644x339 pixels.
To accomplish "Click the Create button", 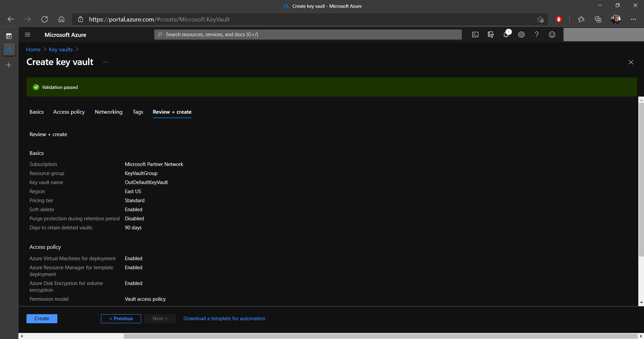I will point(42,319).
